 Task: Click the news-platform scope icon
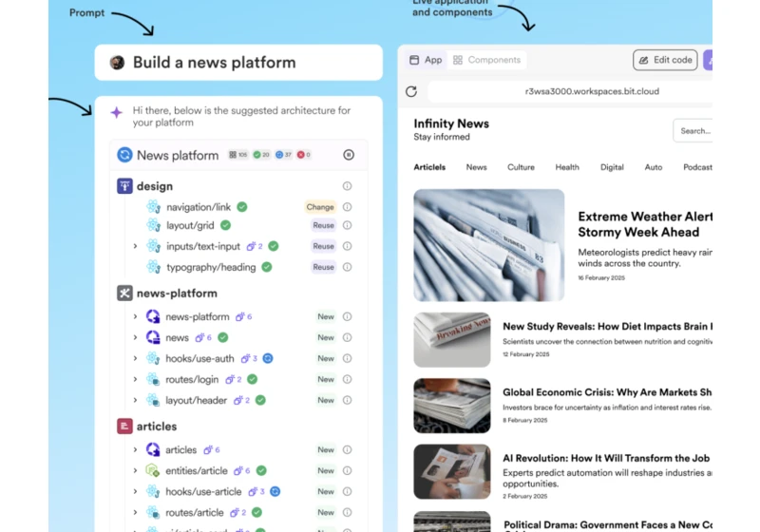pos(124,294)
